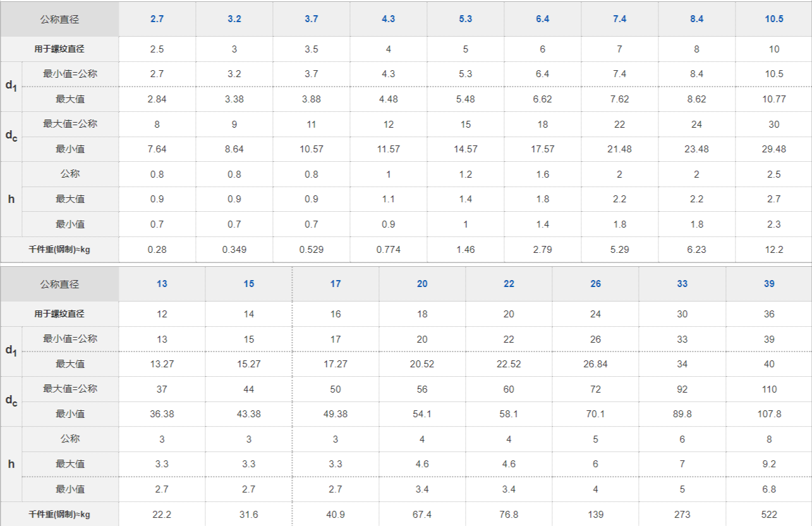Click the blue 4.3 column header link
Viewport: 812px width, 526px height.
click(389, 19)
